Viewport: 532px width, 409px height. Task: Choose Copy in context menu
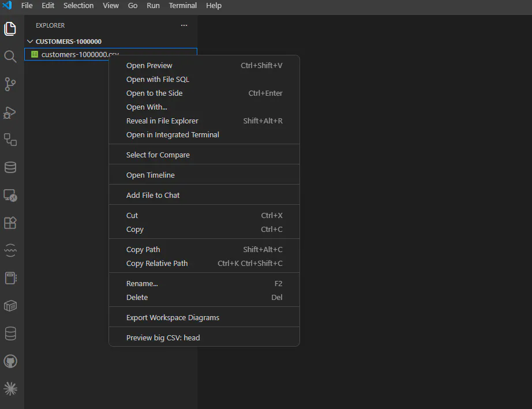point(204,230)
